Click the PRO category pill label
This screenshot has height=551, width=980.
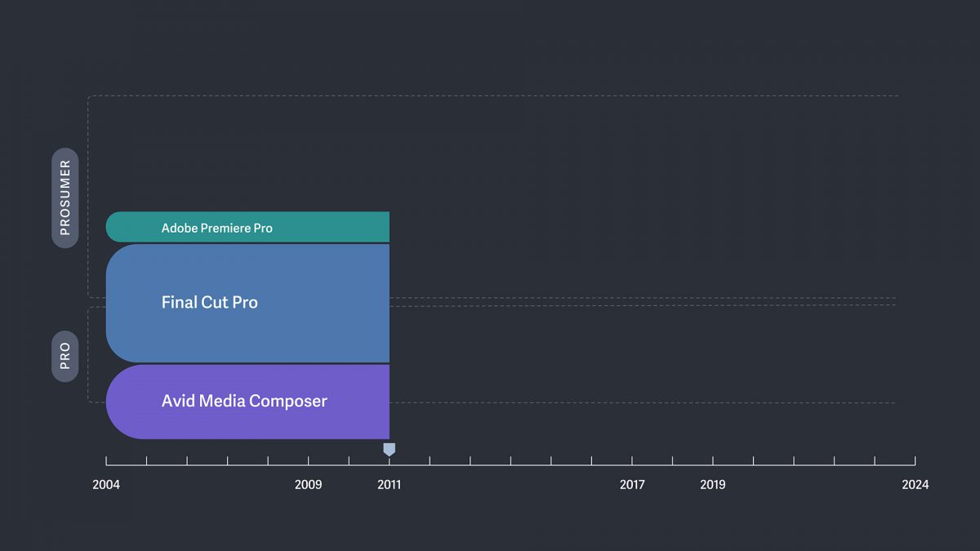pos(65,356)
